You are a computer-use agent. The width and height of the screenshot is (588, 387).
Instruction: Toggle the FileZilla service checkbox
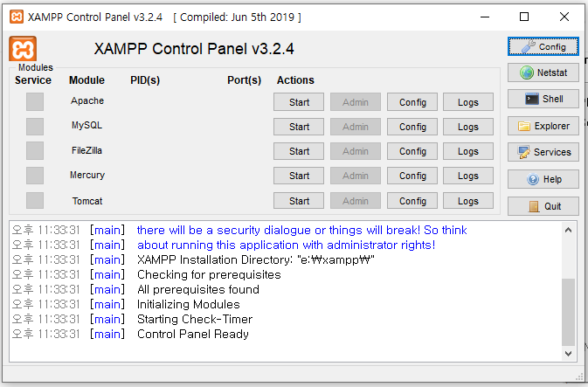coord(35,151)
